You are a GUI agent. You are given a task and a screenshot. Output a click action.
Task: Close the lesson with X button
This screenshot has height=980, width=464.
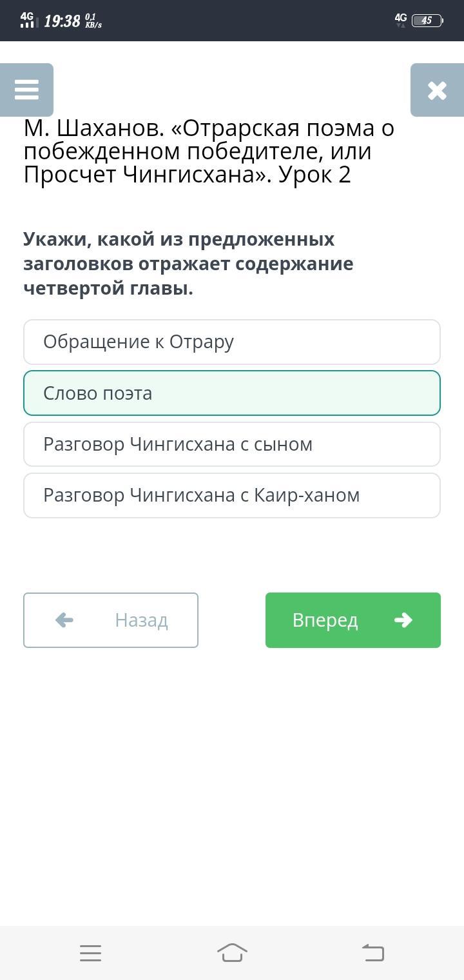click(x=437, y=90)
